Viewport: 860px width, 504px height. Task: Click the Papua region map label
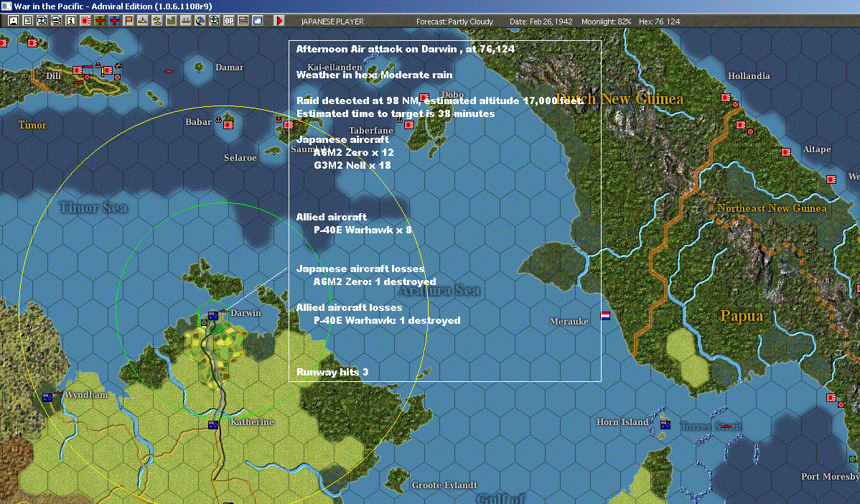pyautogui.click(x=742, y=316)
